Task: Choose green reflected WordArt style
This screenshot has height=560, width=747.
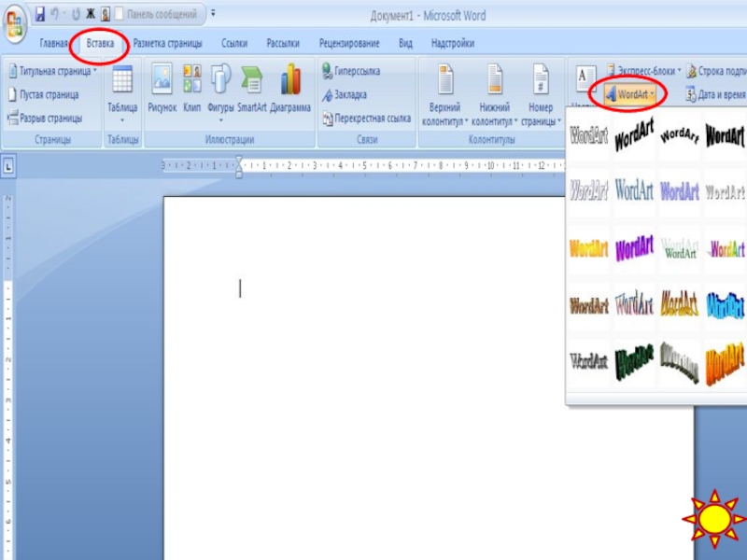Action: pos(680,248)
